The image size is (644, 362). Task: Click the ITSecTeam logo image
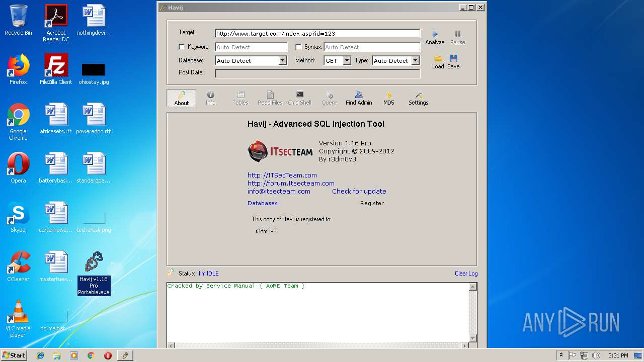(x=280, y=151)
